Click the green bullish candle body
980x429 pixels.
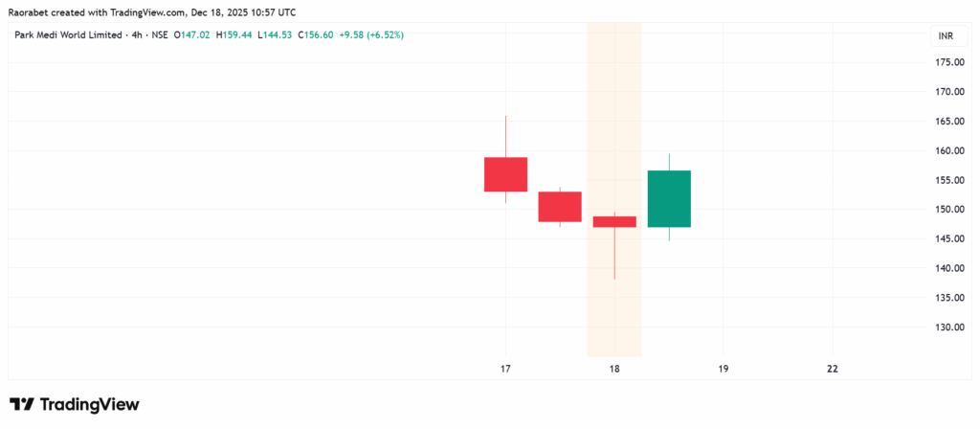[669, 198]
